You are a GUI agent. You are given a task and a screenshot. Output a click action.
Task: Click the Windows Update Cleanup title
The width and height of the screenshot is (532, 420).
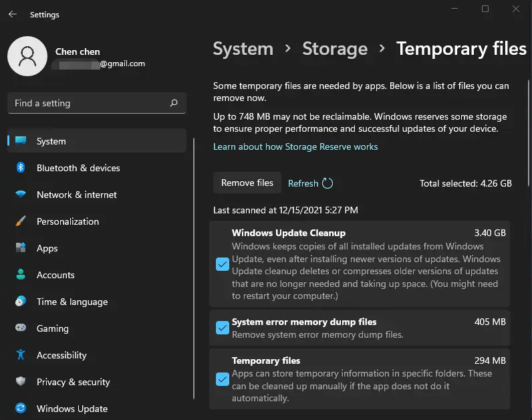(x=289, y=233)
